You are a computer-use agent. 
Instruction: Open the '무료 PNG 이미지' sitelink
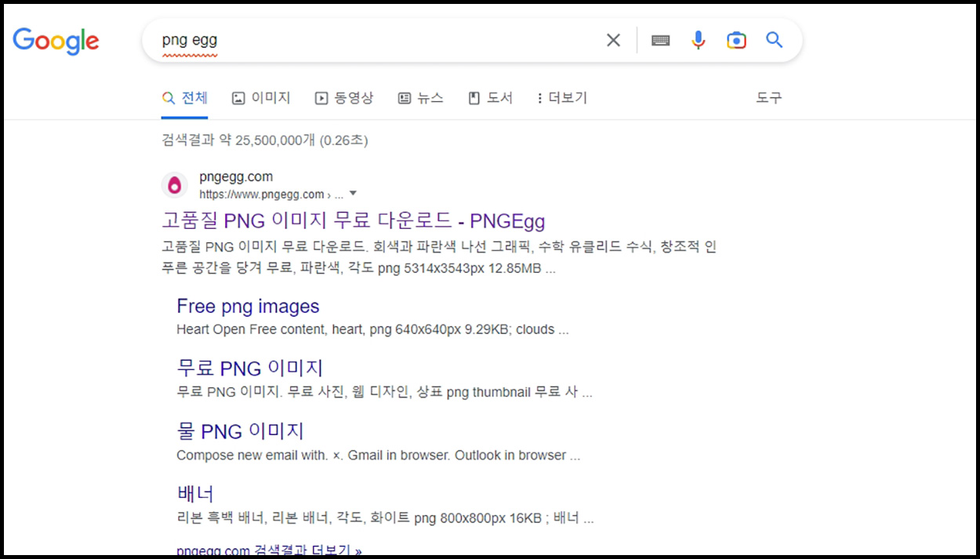point(250,368)
